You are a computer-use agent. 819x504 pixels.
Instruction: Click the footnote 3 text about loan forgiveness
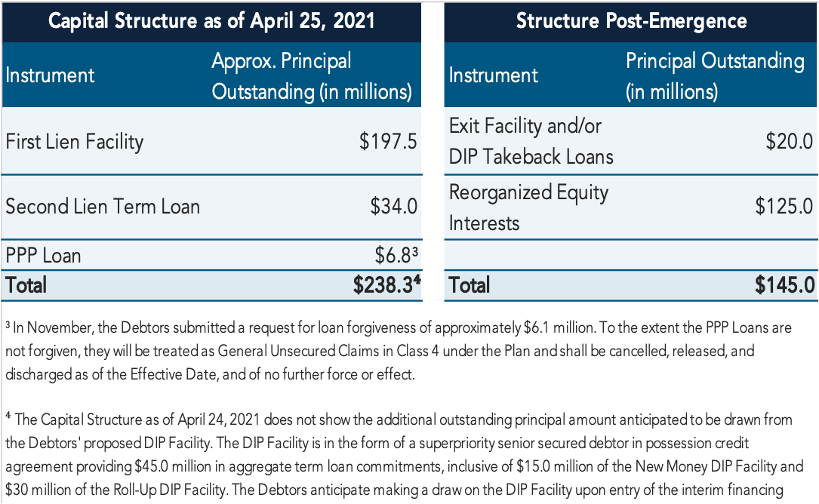[399, 351]
